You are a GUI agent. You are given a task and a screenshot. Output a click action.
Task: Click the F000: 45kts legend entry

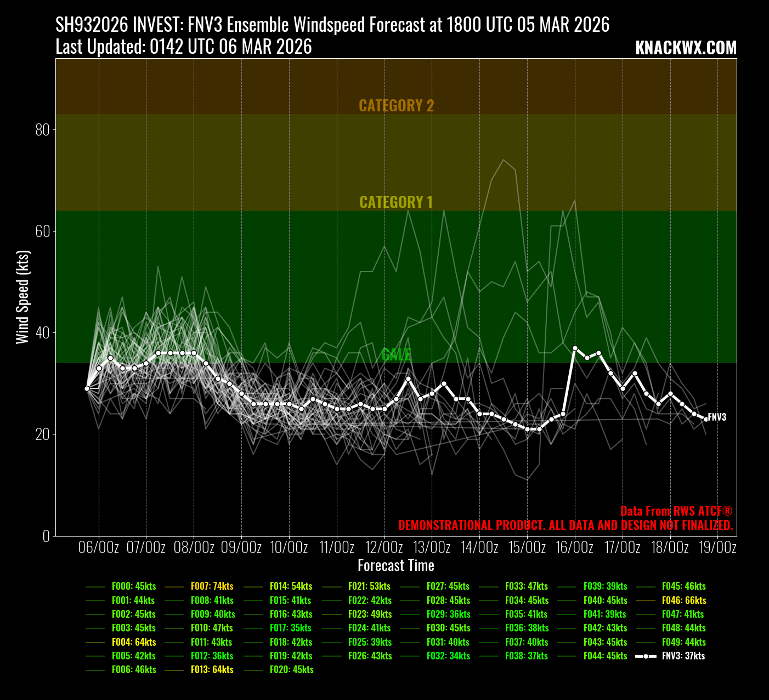click(x=133, y=586)
